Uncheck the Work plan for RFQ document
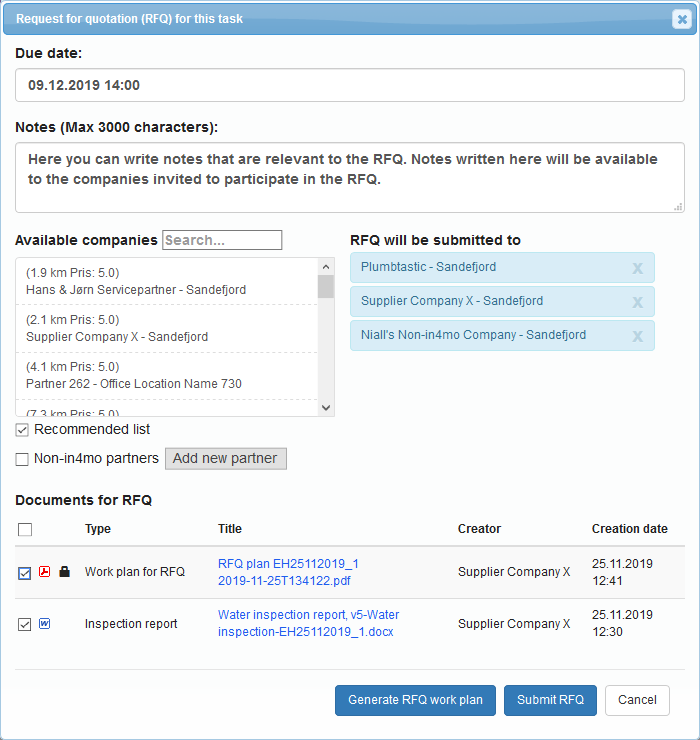This screenshot has width=700, height=740. [24, 573]
